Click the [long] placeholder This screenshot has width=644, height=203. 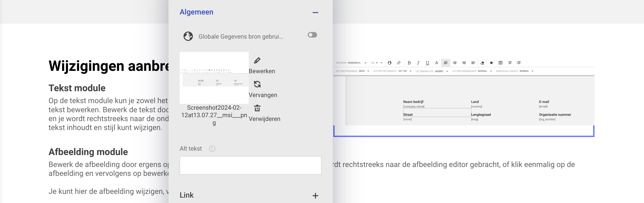tap(475, 119)
